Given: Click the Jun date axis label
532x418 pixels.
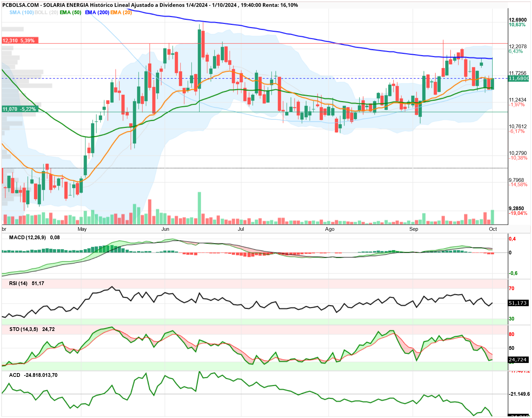Looking at the screenshot, I should click(x=165, y=229).
